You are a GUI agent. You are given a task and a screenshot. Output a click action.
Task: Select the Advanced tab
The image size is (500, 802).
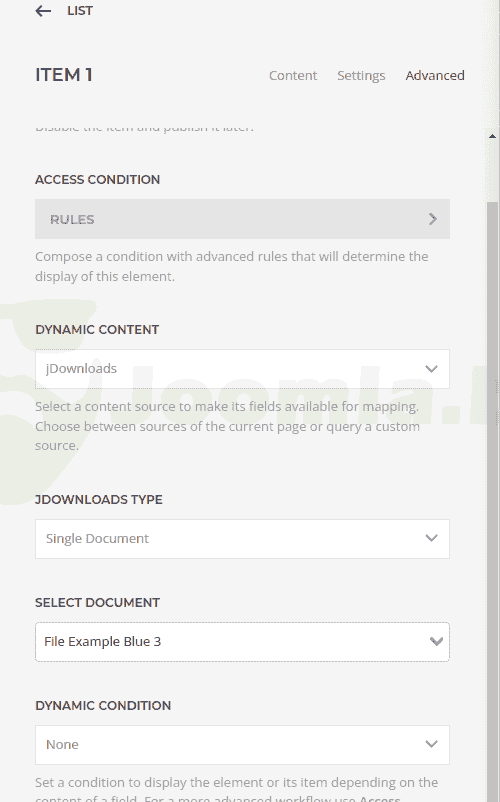tap(435, 76)
